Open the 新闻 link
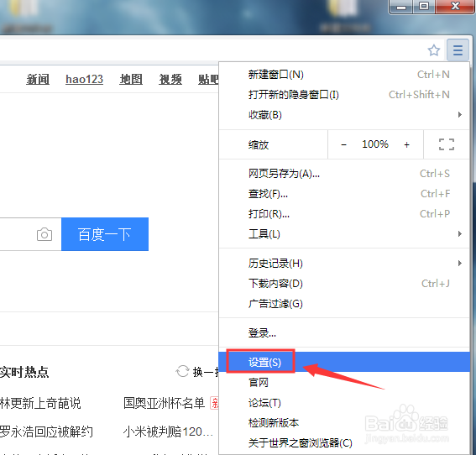Screen dimensions: 476x455 pyautogui.click(x=38, y=79)
